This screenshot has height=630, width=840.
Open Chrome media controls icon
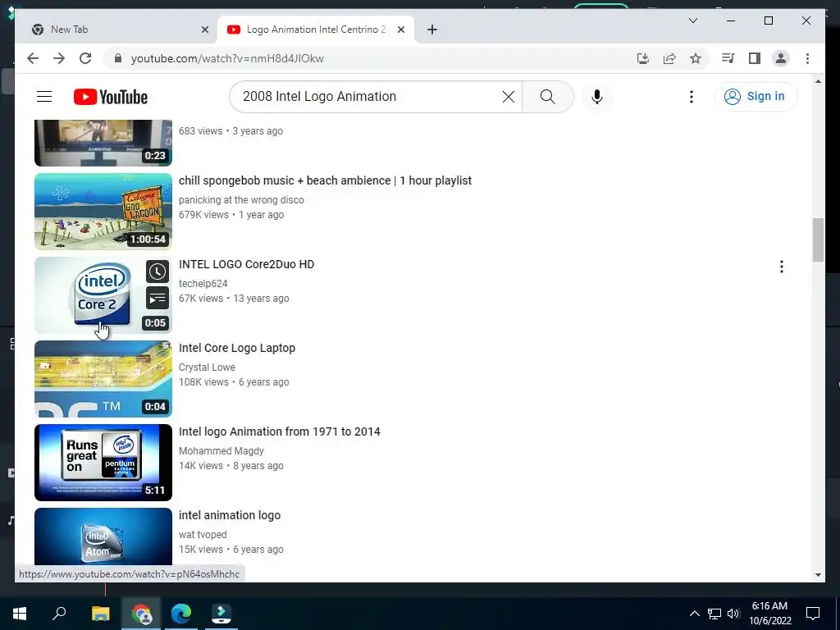728,58
